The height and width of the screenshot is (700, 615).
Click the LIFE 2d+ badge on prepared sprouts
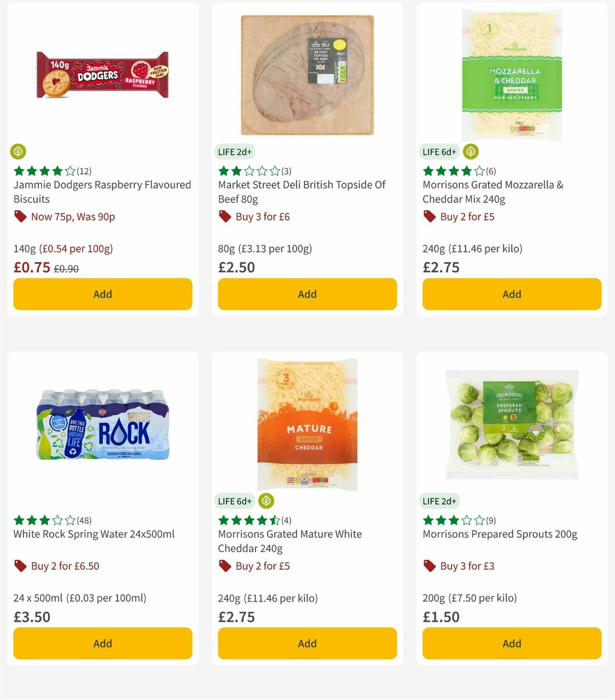[441, 501]
